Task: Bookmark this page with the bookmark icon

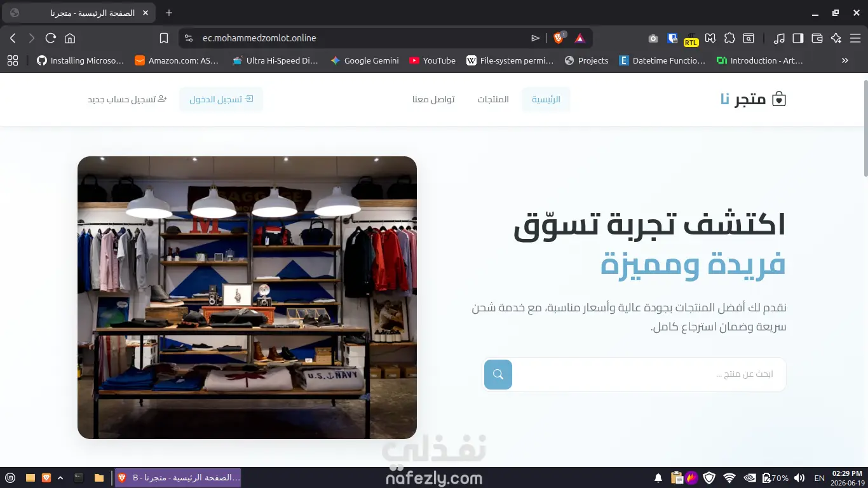Action: tap(164, 38)
